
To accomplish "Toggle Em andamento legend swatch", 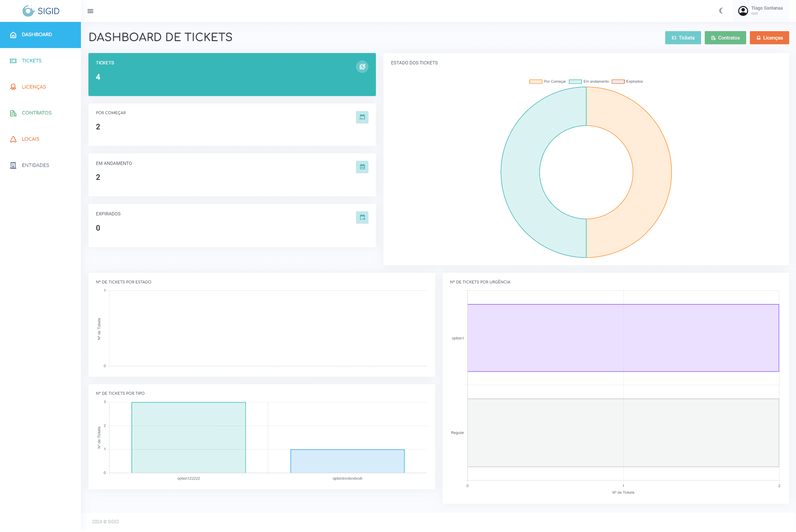I will click(576, 82).
